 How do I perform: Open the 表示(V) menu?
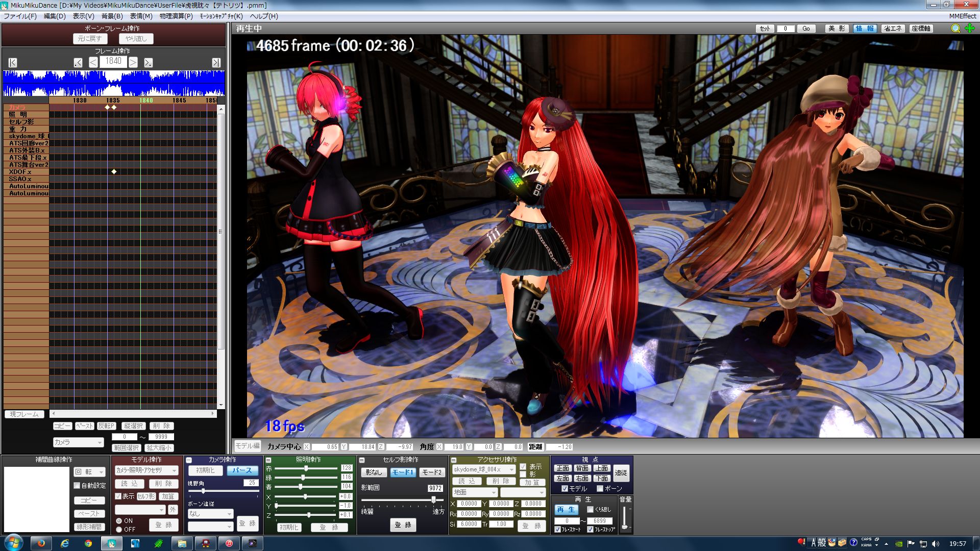coord(83,16)
